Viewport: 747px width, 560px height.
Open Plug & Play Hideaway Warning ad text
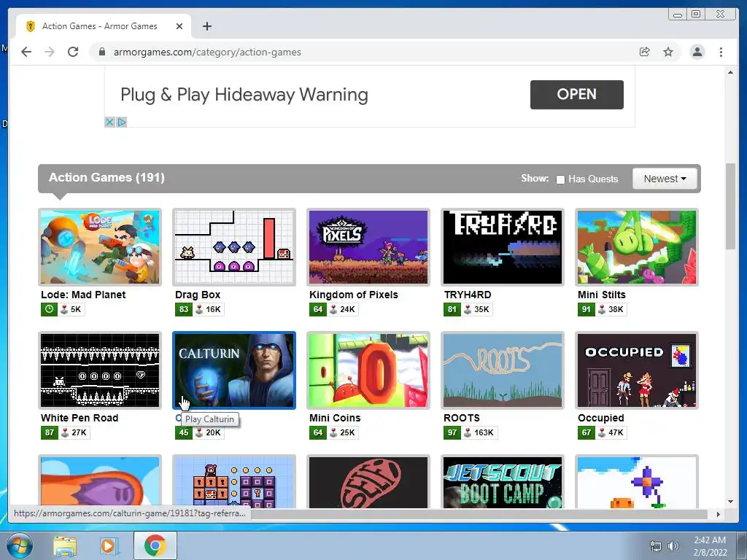[244, 94]
